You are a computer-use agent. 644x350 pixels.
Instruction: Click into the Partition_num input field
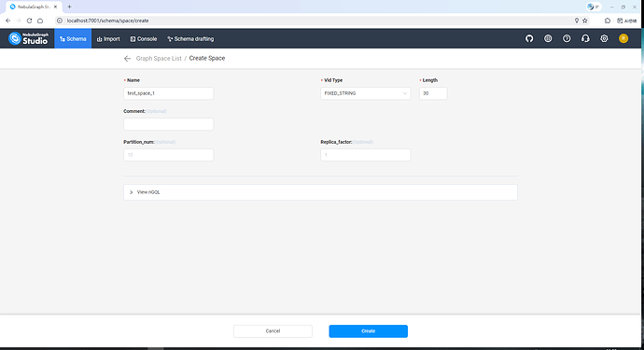[168, 155]
